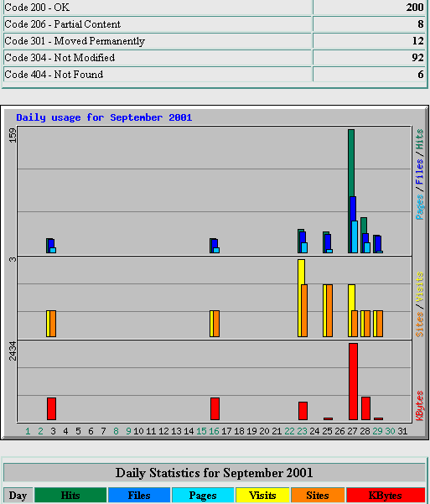
Task: Click the Day column header
Action: (18, 496)
